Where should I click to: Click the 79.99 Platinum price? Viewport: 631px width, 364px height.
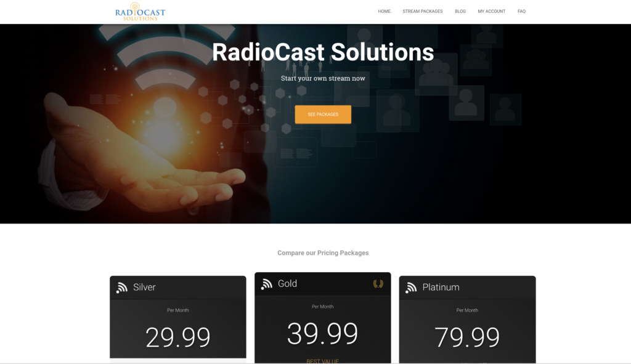467,337
